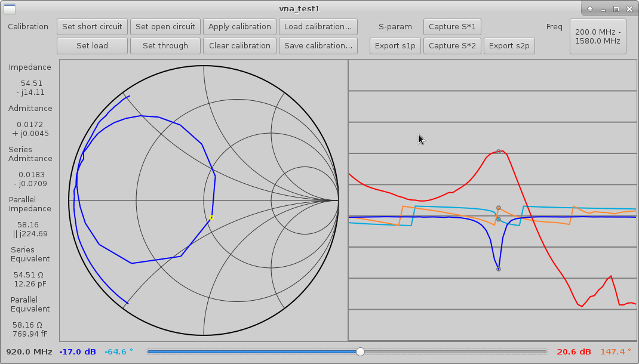Viewport: 639px width, 364px height.
Task: Click the -17.0 dB blue magnitude readout
Action: tap(78, 352)
